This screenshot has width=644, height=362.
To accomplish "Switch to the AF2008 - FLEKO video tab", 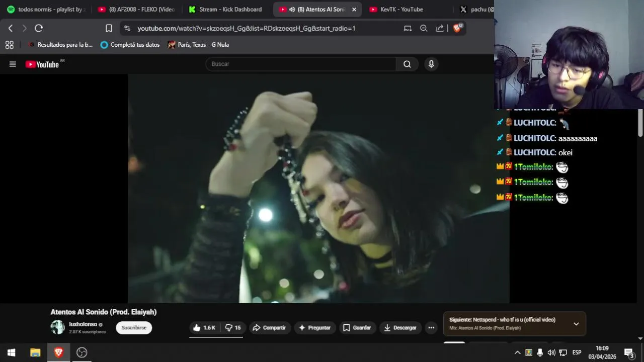I will click(x=137, y=9).
